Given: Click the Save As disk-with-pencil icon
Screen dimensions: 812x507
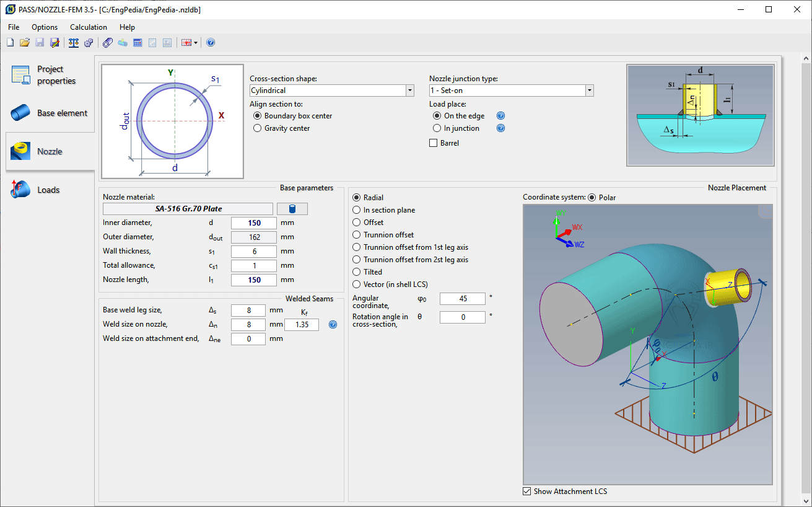Looking at the screenshot, I should (x=55, y=43).
